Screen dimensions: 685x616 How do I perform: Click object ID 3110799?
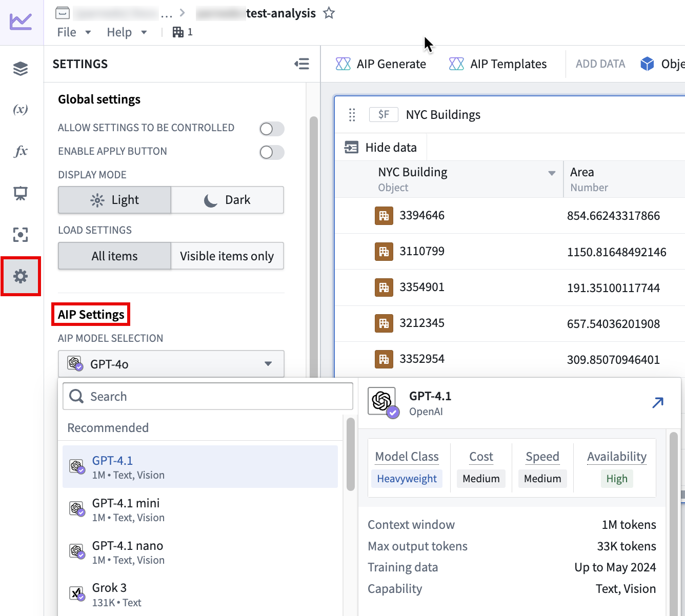(x=422, y=251)
